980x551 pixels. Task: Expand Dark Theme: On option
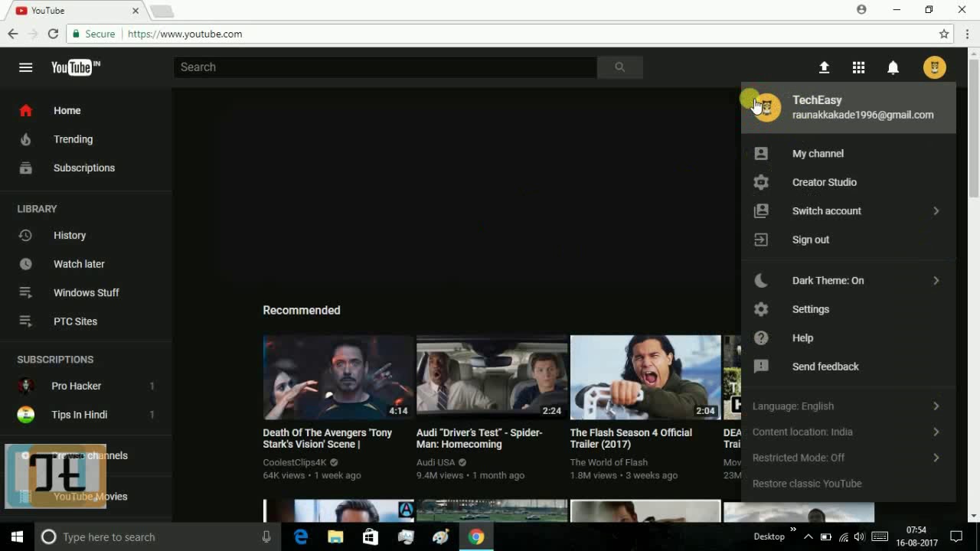tap(848, 281)
